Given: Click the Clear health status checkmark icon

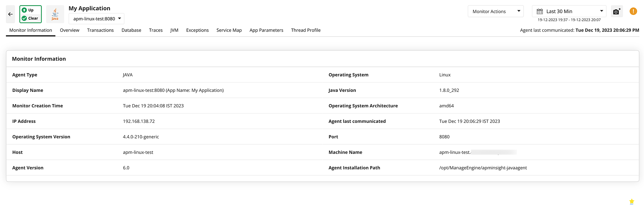Looking at the screenshot, I should [x=24, y=18].
